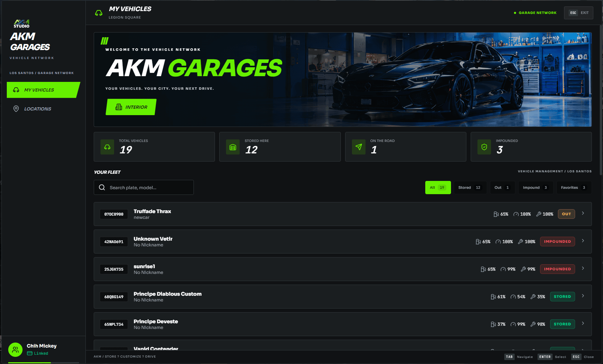The width and height of the screenshot is (603, 364).
Task: Click the Locations pin icon in sidebar
Action: (x=16, y=109)
